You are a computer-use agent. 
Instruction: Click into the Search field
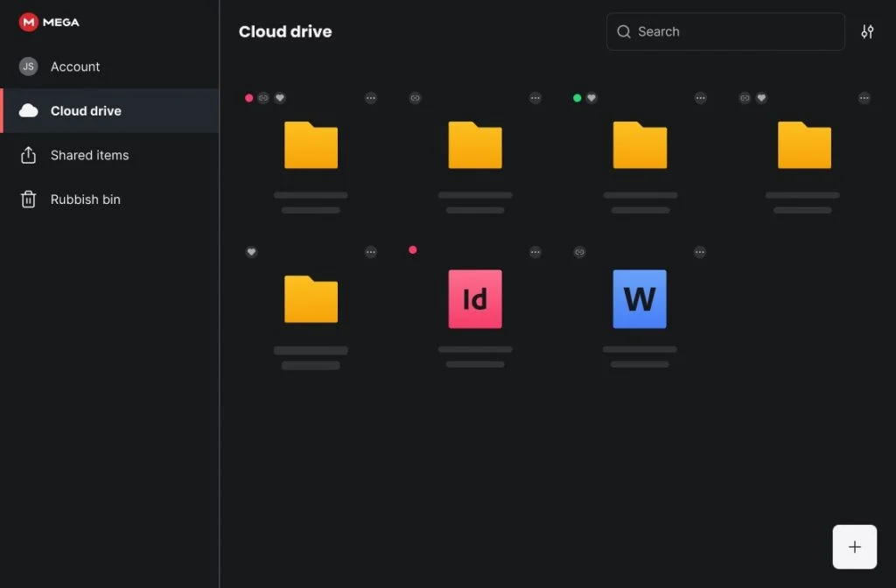725,31
